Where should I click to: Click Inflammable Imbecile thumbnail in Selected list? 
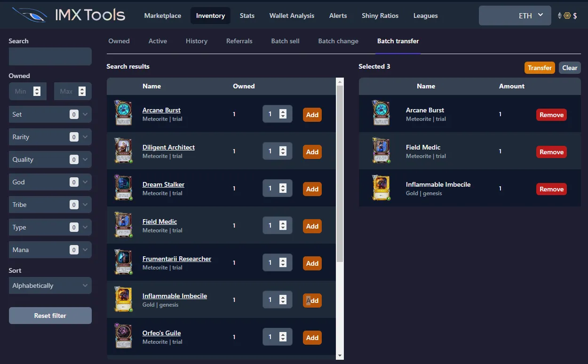pyautogui.click(x=380, y=188)
